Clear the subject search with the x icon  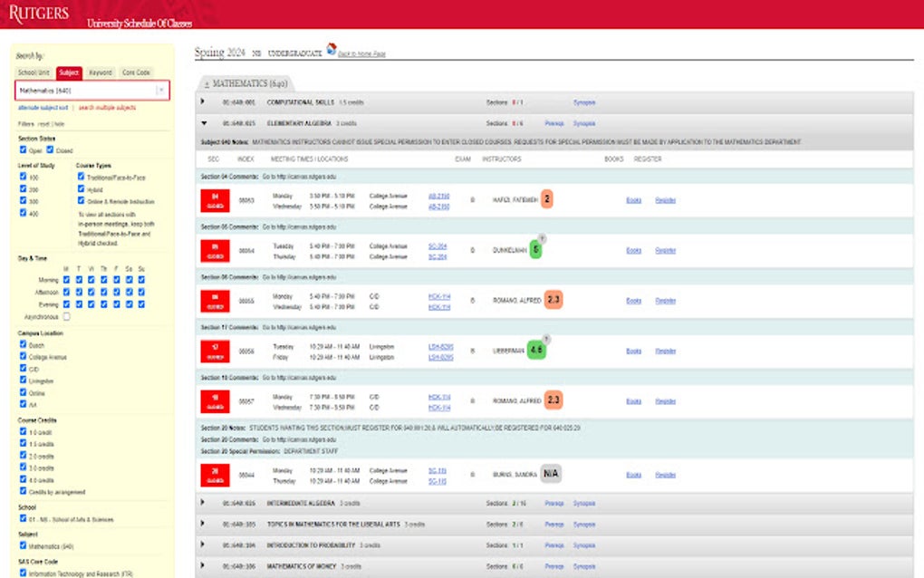160,88
